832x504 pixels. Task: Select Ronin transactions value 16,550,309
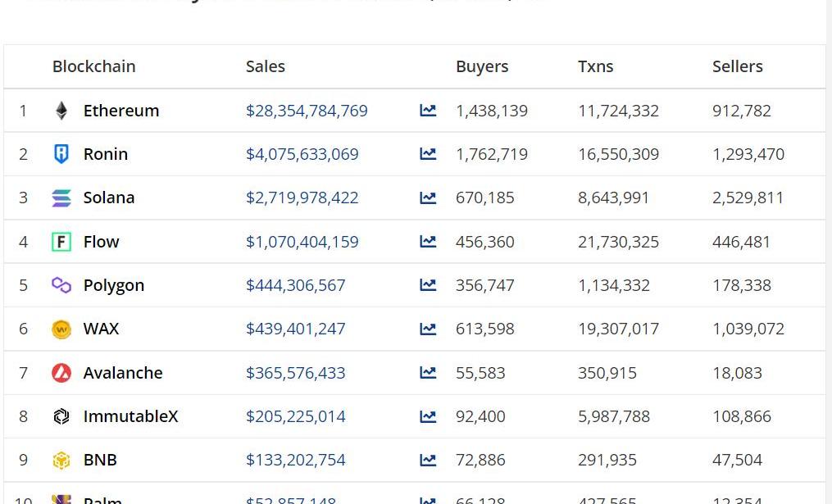pyautogui.click(x=619, y=154)
